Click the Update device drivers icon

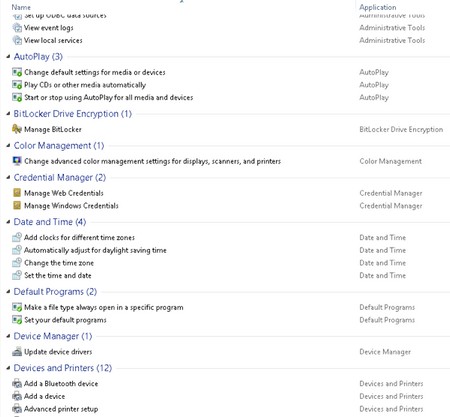(x=17, y=352)
